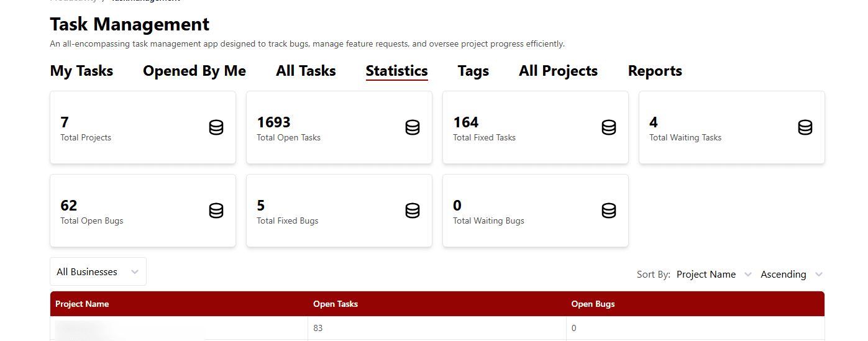Click the Total Waiting Tasks label
Image resolution: width=868 pixels, height=341 pixels.
[685, 138]
